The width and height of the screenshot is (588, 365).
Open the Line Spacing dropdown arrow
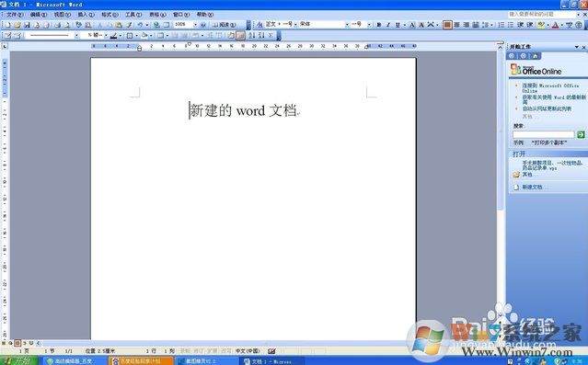pyautogui.click(x=491, y=25)
